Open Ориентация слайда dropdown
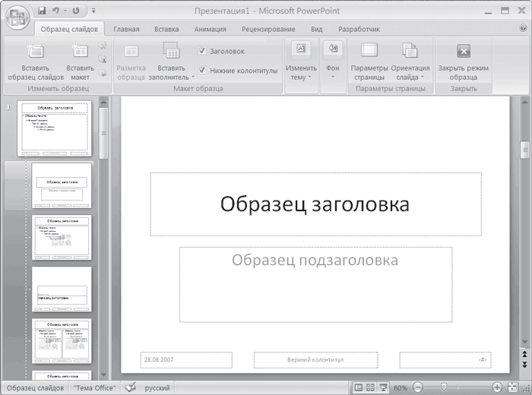This screenshot has height=395, width=532. [410, 61]
